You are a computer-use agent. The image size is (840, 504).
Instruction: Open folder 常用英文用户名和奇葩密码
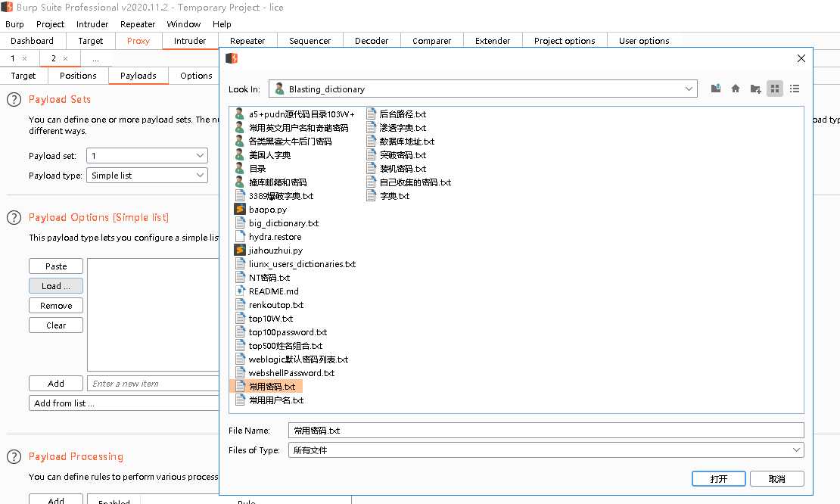291,127
